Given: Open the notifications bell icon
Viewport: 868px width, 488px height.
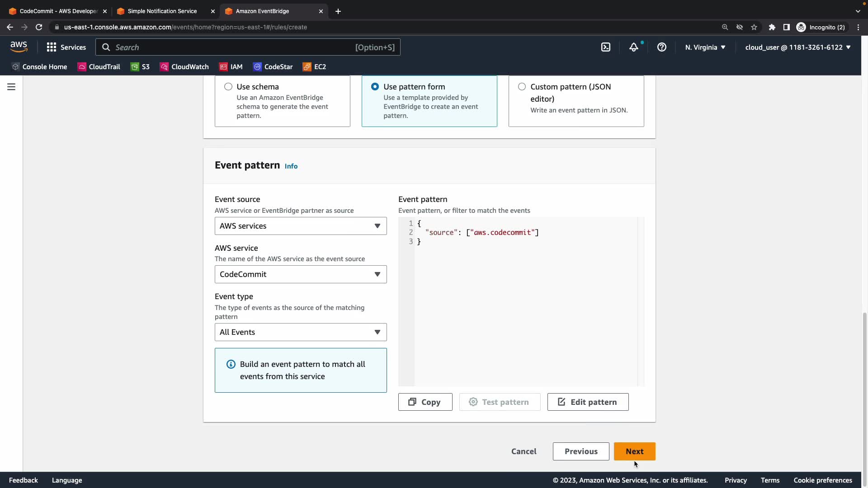Looking at the screenshot, I should pos(634,47).
